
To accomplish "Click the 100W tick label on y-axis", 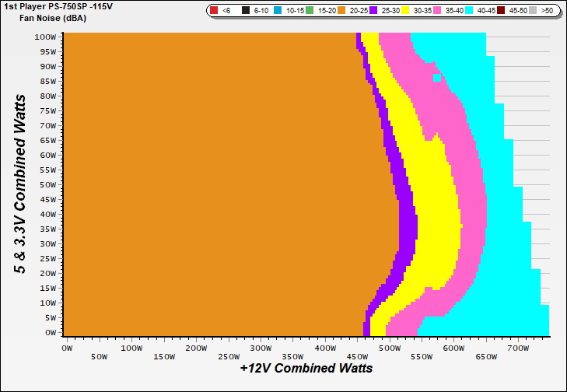I will coord(45,37).
